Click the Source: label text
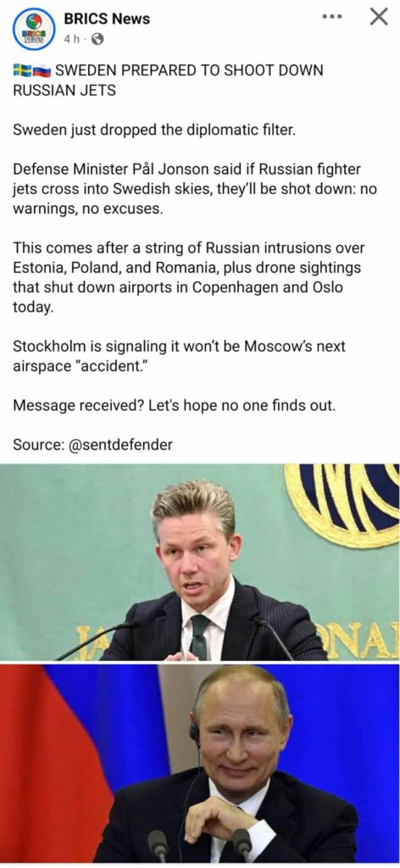This screenshot has width=400, height=868. 38,444
